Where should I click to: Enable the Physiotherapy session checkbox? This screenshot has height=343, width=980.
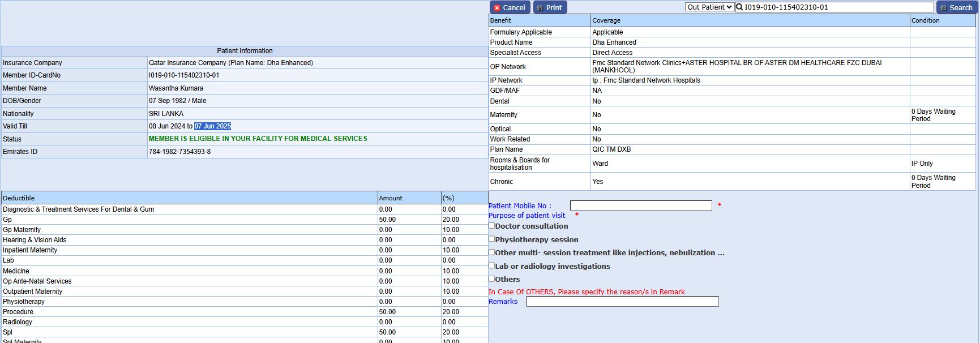pos(492,239)
